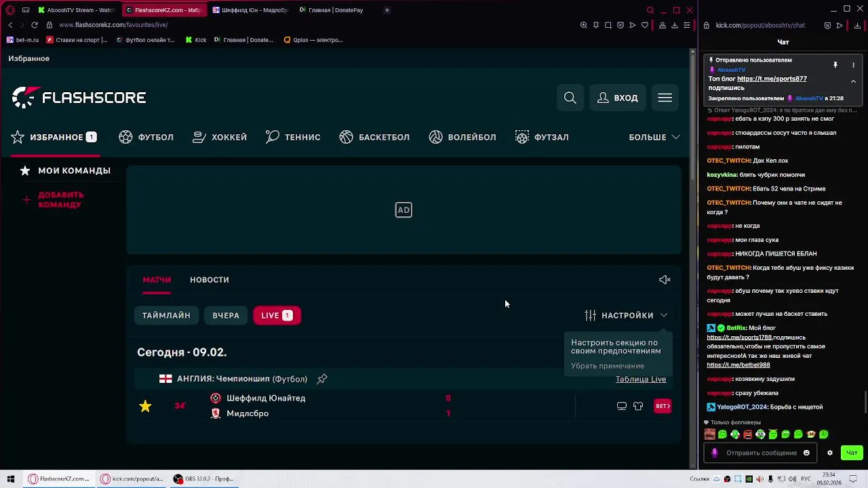Switch to Главная DonatePay browser tab
Viewport: 868px width, 488px height.
point(332,10)
